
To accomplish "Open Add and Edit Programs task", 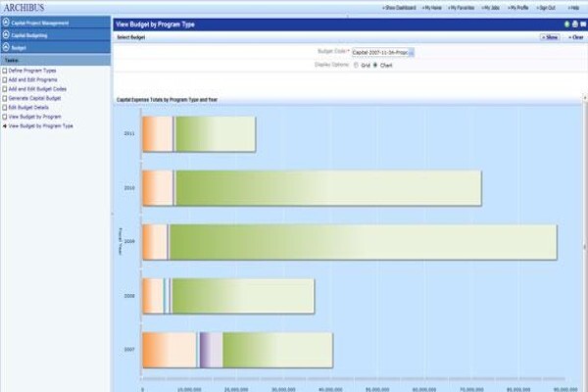I will (x=33, y=80).
